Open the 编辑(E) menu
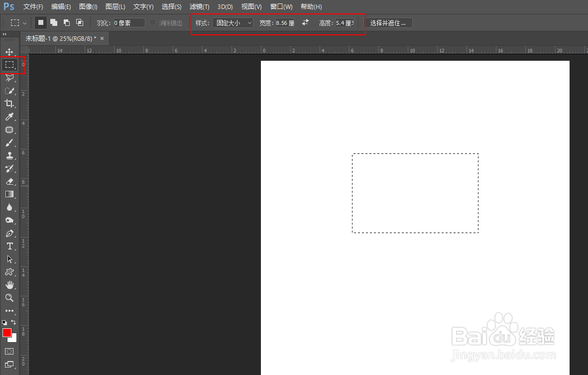588x375 pixels. 61,7
